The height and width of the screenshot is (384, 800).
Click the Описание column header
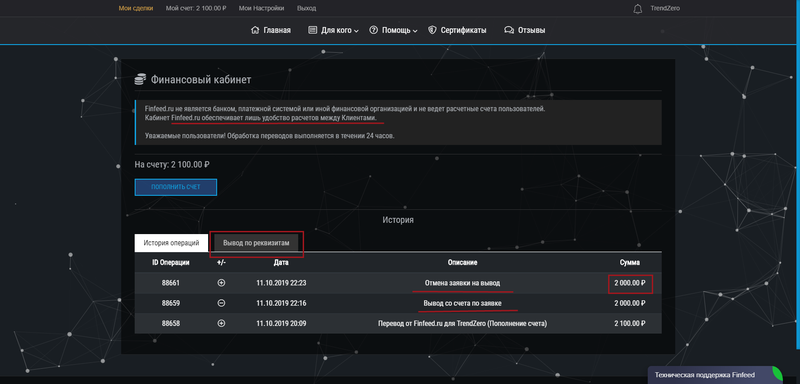tap(462, 263)
